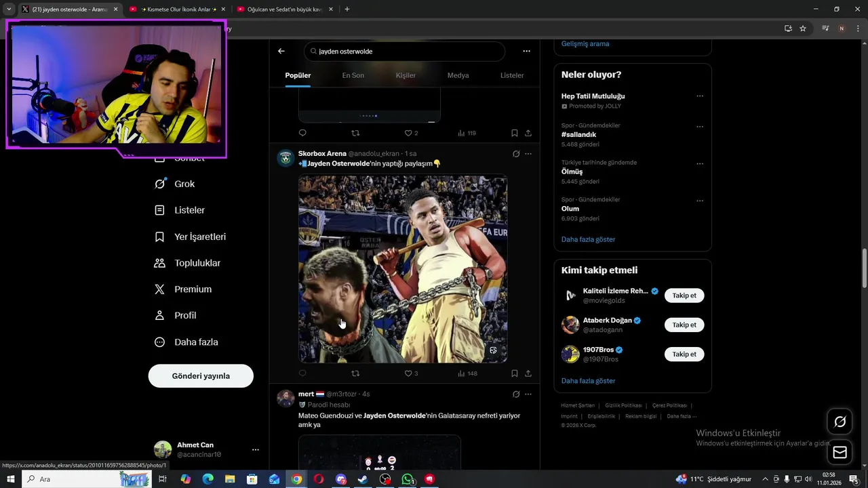View stats showing 148 views

[468, 373]
